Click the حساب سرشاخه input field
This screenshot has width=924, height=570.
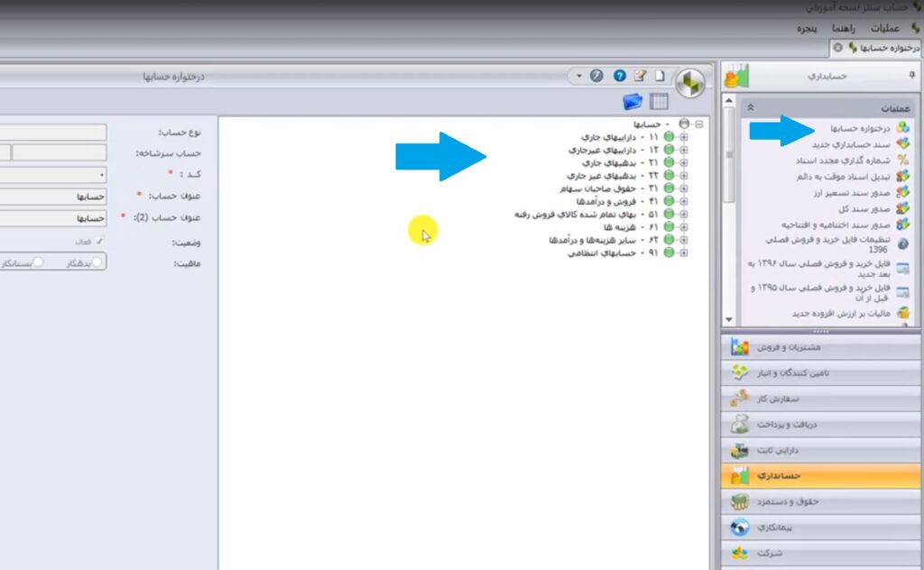[x=59, y=153]
